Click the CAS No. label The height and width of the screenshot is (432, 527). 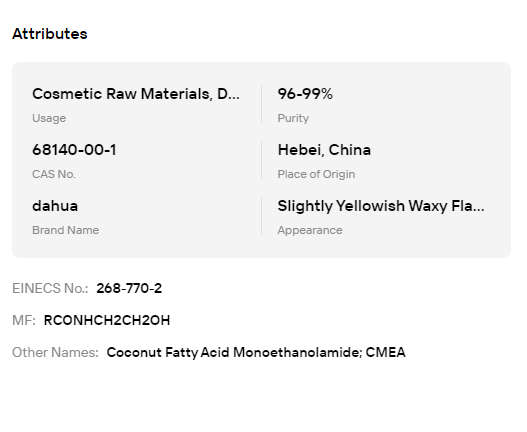coord(54,174)
